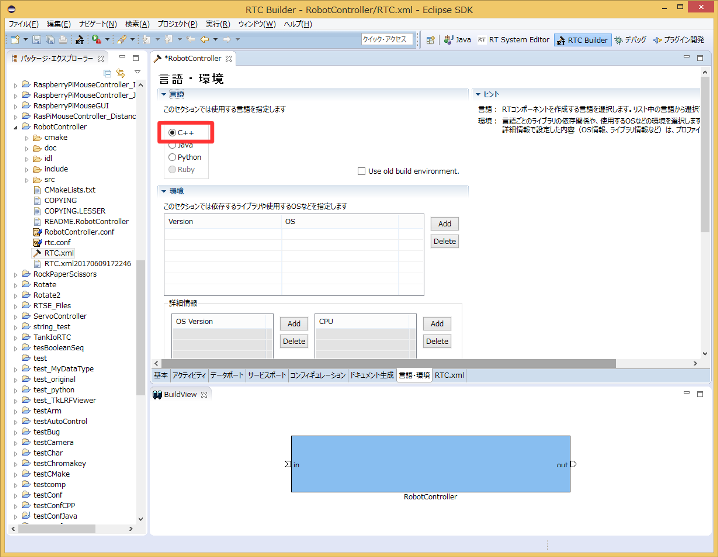This screenshot has height=557, width=718.
Task: Expand the cmake folder
Action: coord(27,137)
